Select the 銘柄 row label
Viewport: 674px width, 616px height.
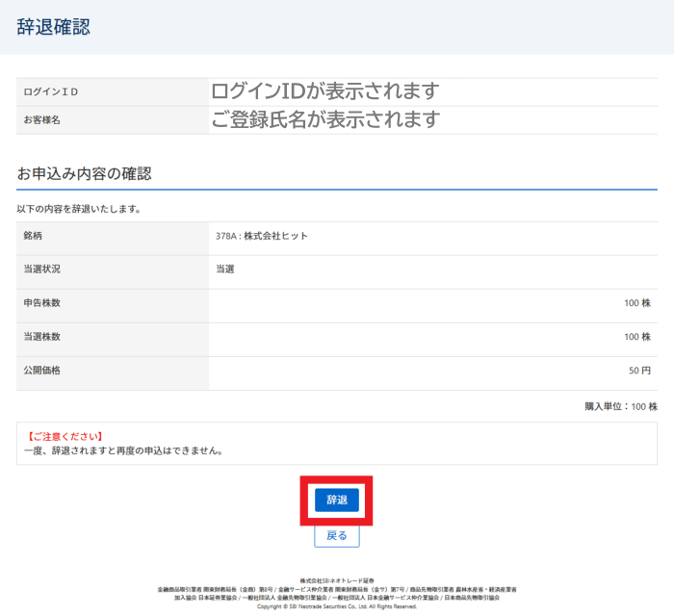[34, 236]
